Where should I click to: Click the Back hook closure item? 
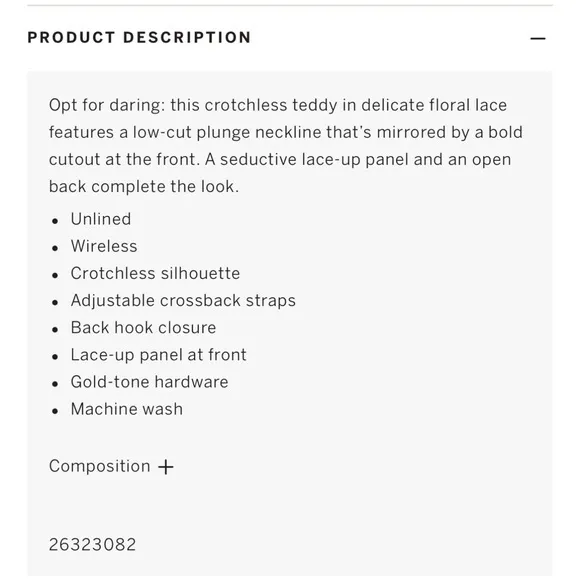pos(144,327)
